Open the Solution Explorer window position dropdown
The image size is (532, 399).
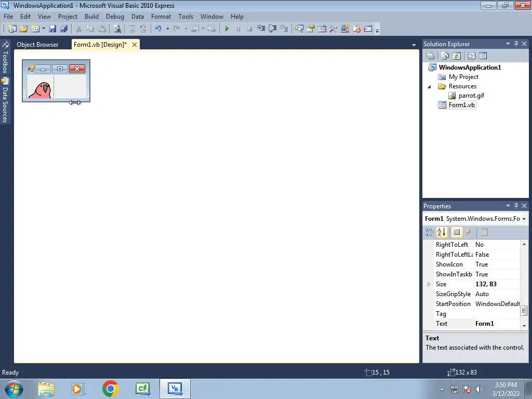tap(508, 44)
